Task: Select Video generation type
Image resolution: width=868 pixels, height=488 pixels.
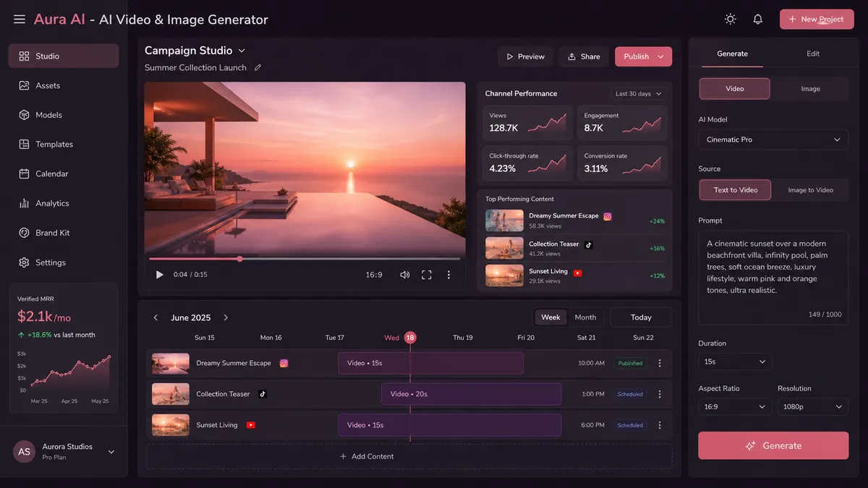Action: 734,88
